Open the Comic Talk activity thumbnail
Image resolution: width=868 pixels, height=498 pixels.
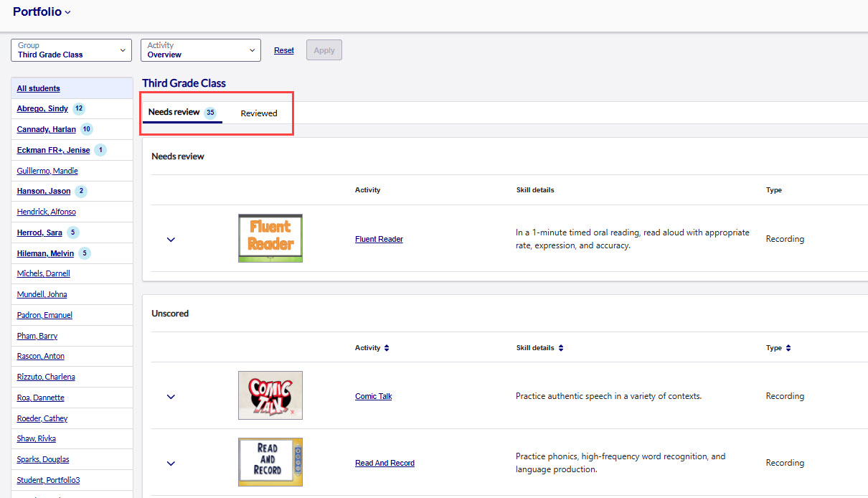tap(270, 395)
